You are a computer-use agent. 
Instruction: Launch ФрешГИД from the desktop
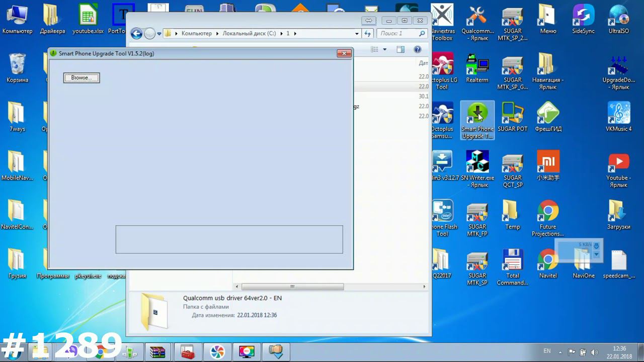[548, 117]
